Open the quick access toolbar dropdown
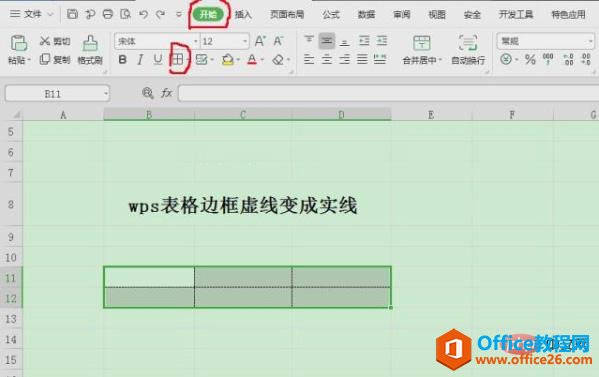The height and width of the screenshot is (377, 599). tap(179, 15)
